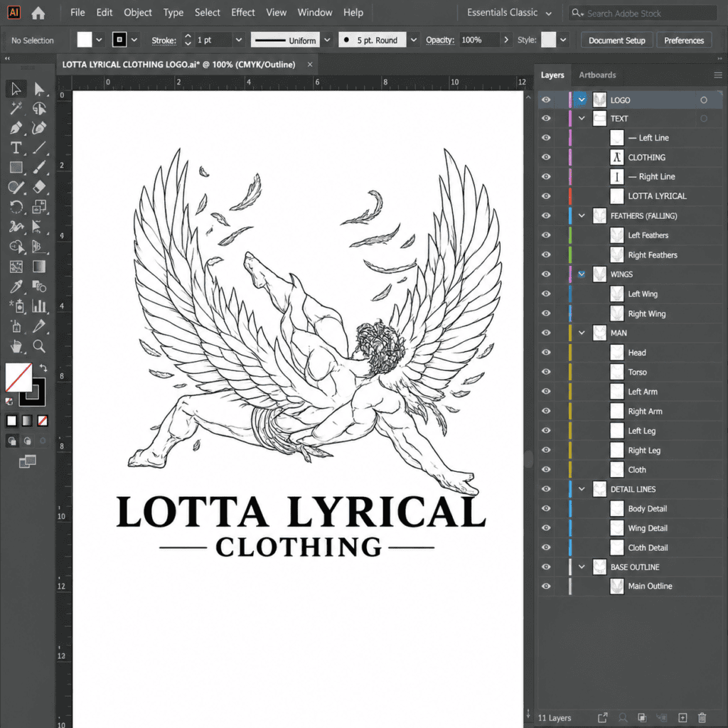Select the Selection tool arrow
Image resolution: width=728 pixels, height=728 pixels.
pyautogui.click(x=16, y=88)
